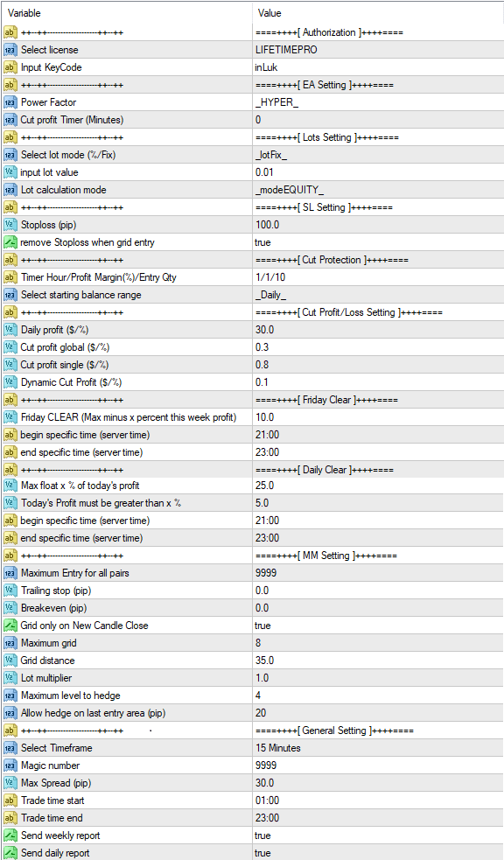Click the icon beside Cut profit single ($/%)
This screenshot has height=860, width=504.
(10, 366)
